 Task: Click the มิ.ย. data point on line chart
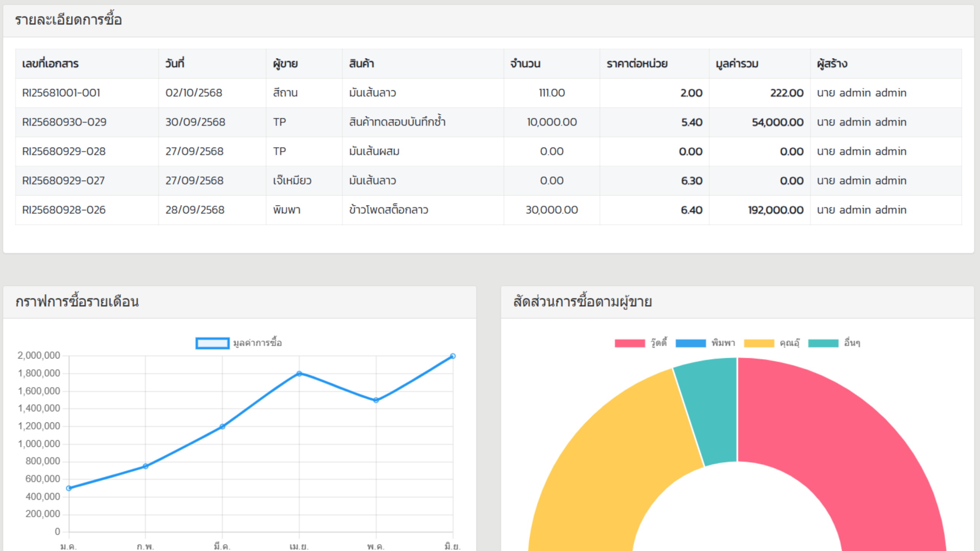[452, 356]
